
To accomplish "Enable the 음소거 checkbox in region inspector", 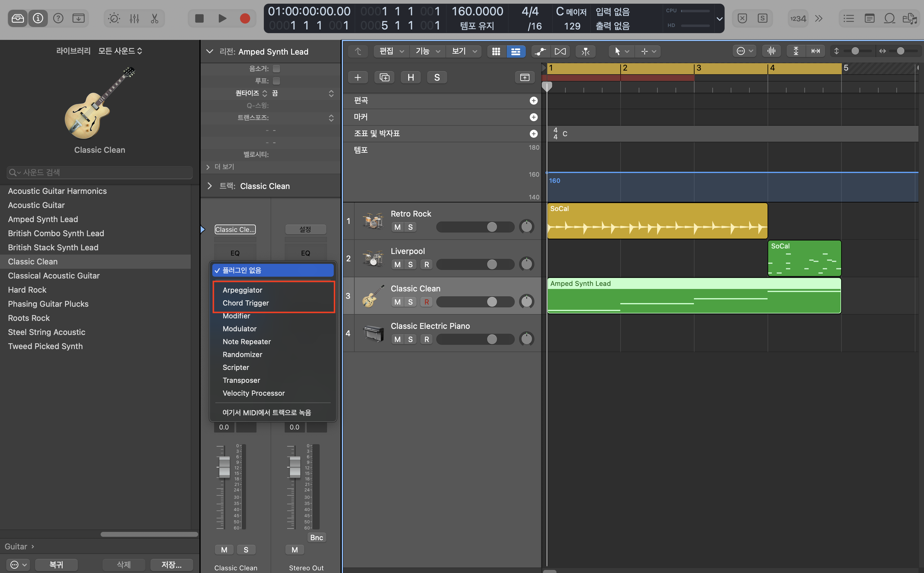I will [x=276, y=69].
